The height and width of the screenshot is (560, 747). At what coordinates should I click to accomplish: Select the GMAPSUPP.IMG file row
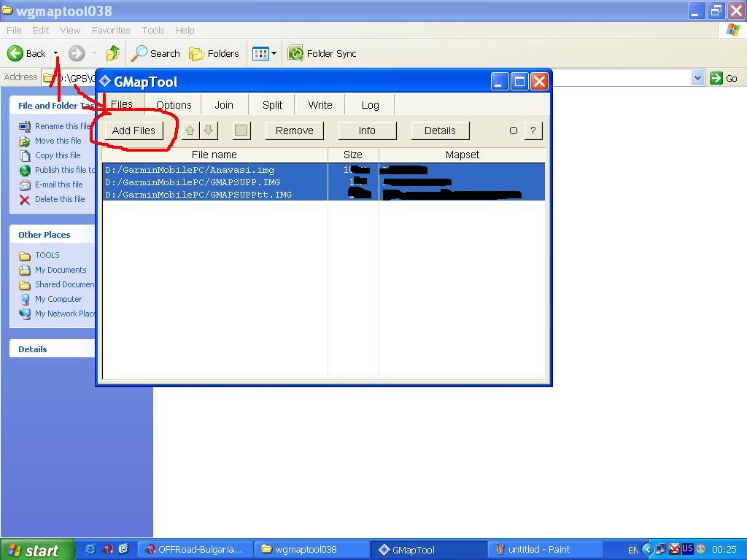(323, 182)
